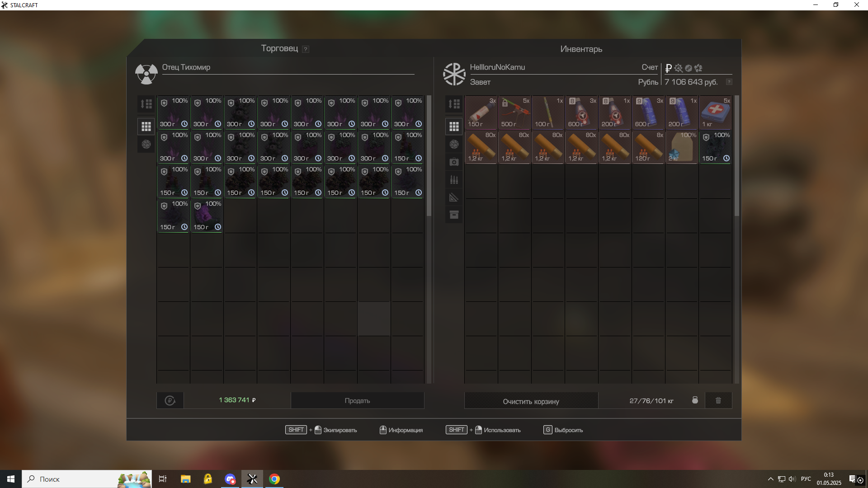Filter merchant items by artifacts
Screen dimensions: 868x488
pyautogui.click(x=146, y=144)
